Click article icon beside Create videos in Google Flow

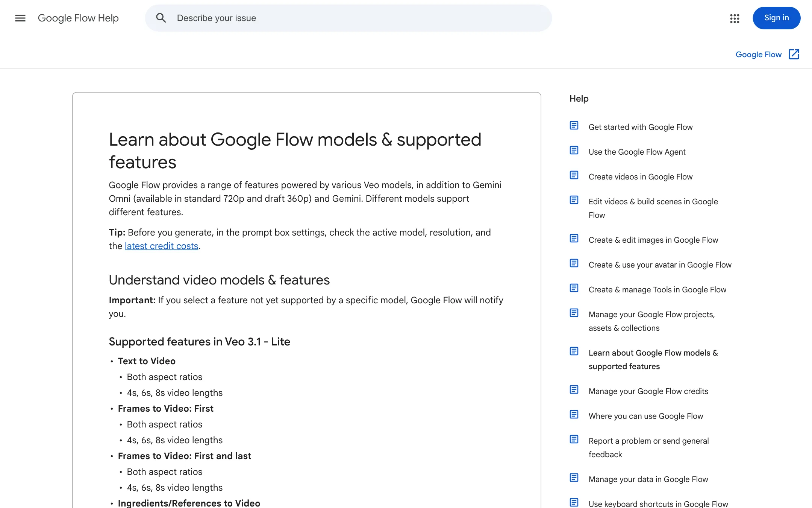574,175
